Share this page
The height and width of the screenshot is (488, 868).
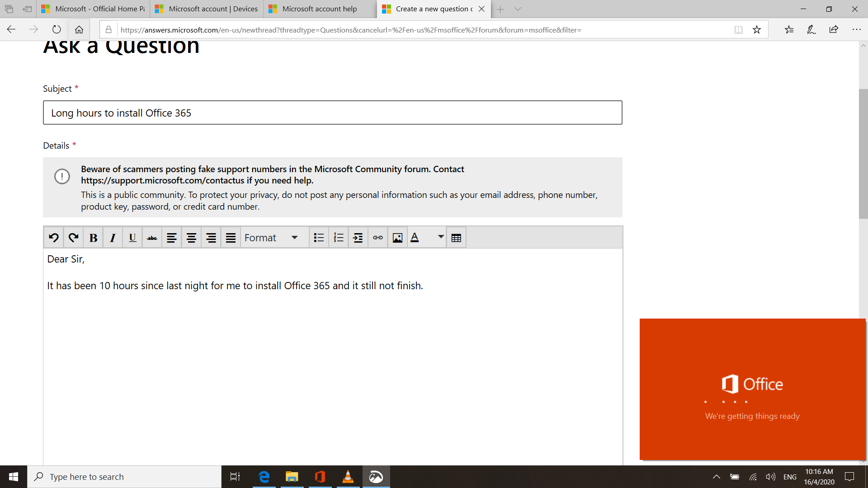tap(834, 29)
